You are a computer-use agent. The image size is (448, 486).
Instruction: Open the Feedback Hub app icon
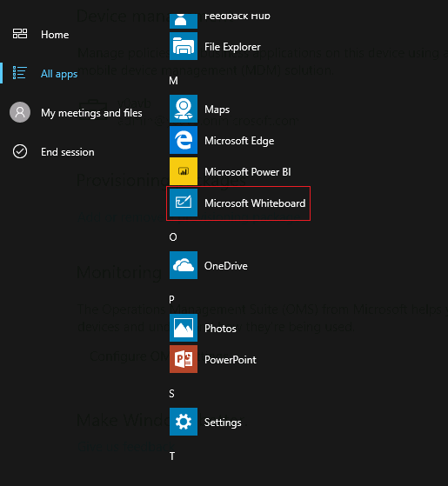[184, 21]
